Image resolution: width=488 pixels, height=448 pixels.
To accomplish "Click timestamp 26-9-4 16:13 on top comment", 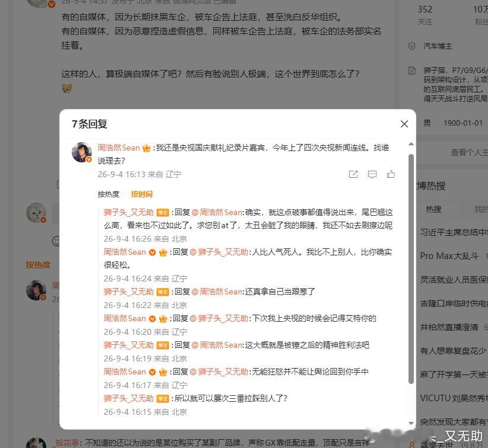I will [122, 175].
